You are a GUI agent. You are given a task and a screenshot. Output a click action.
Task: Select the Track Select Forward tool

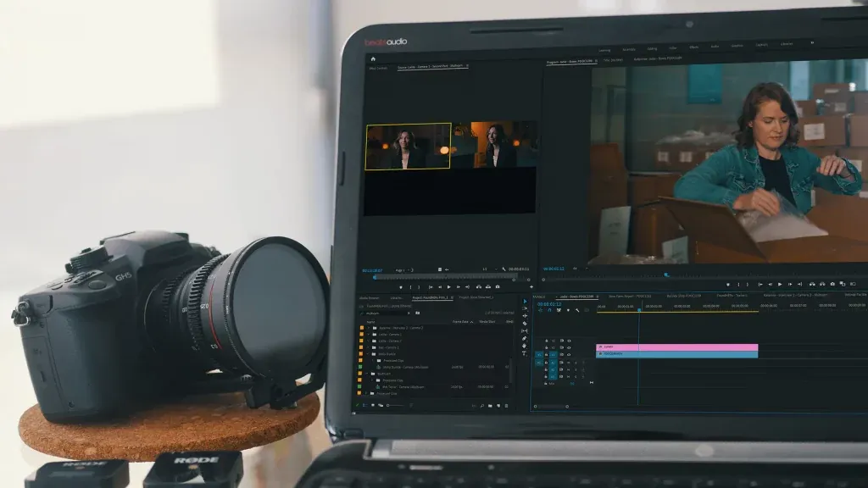tap(525, 308)
